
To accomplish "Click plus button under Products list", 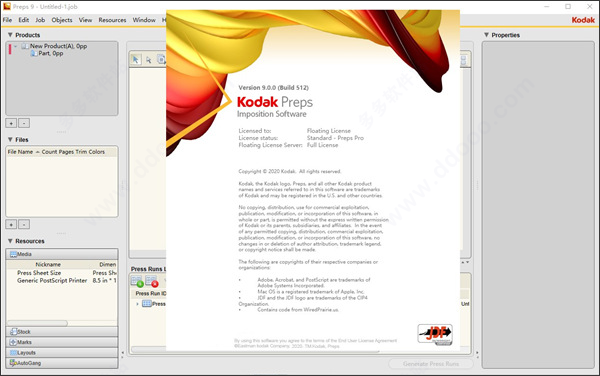I will [x=11, y=123].
